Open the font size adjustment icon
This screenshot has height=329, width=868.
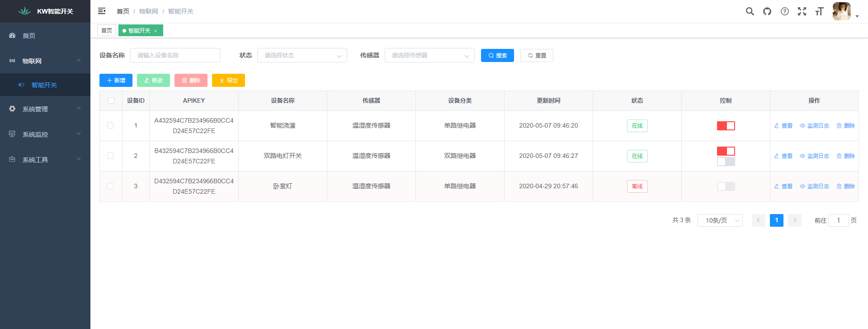[x=819, y=11]
